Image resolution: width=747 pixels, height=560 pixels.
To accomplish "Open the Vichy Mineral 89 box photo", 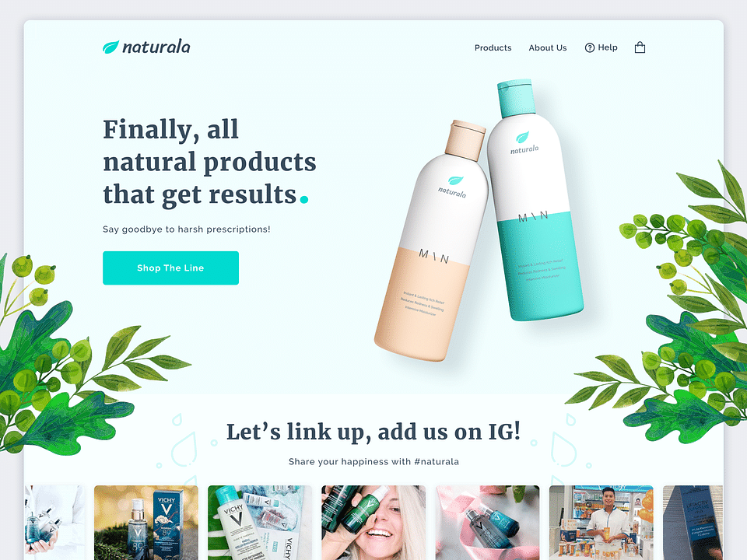I will [x=146, y=523].
